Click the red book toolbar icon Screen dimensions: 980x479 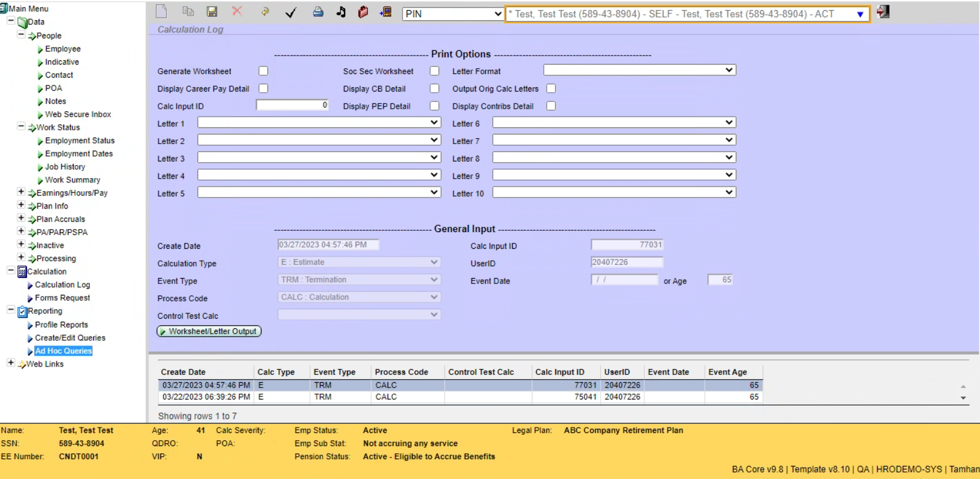pos(363,12)
